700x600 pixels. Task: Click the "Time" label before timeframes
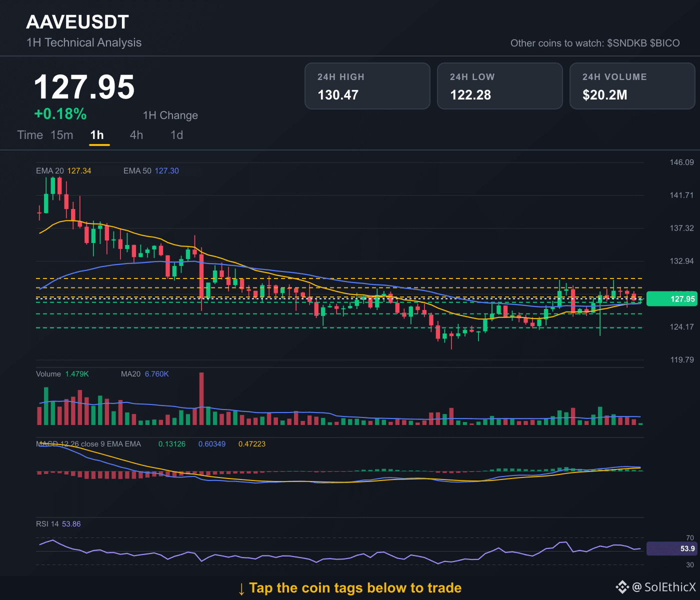pos(30,135)
